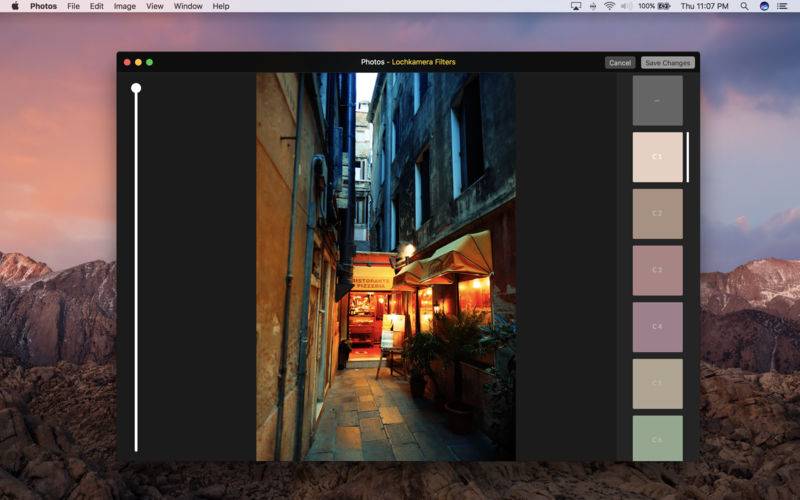Apply the C2 filter swatch
This screenshot has width=800, height=500.
pos(657,214)
